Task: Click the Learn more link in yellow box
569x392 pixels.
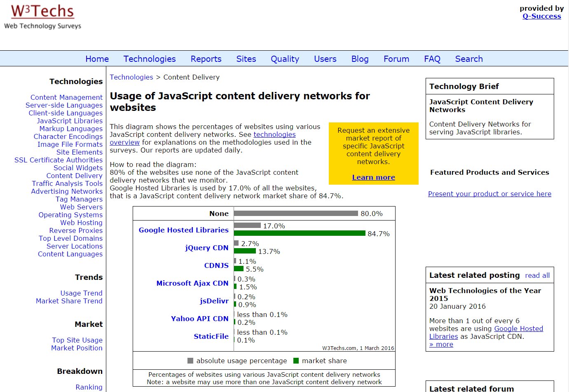Action: pyautogui.click(x=373, y=177)
